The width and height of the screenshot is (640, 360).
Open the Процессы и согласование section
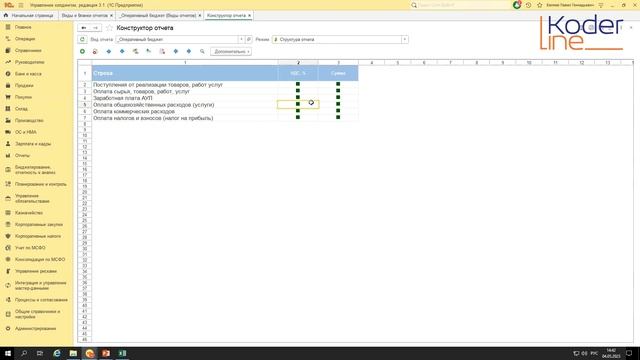pos(41,300)
